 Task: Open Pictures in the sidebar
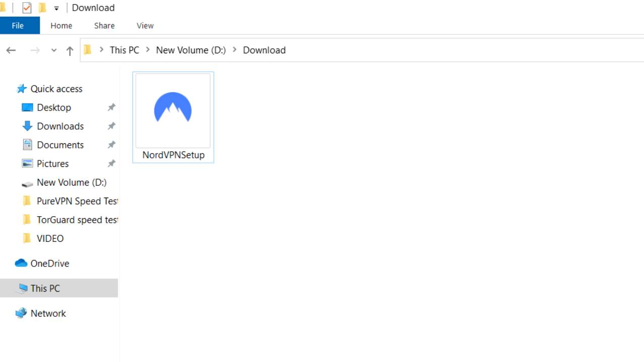(53, 163)
